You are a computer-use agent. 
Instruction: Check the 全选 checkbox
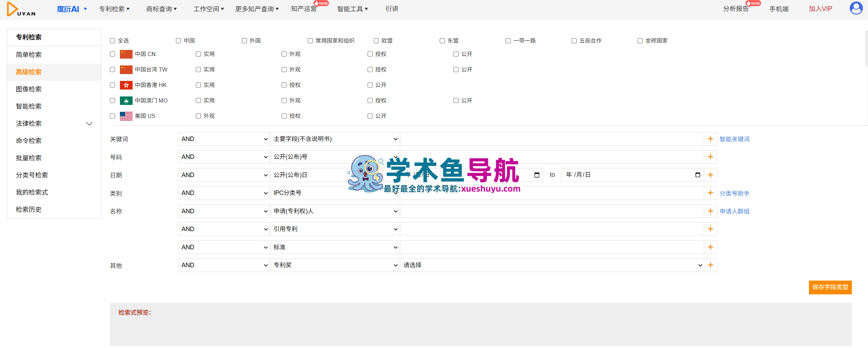point(112,41)
